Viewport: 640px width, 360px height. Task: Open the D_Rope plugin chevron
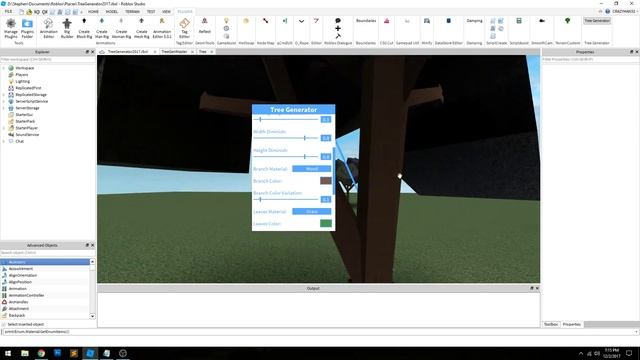click(x=301, y=21)
